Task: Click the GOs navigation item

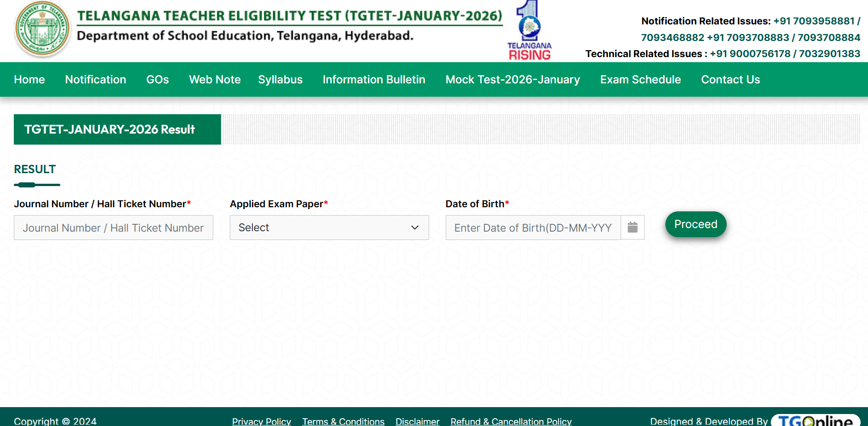Action: [x=157, y=79]
